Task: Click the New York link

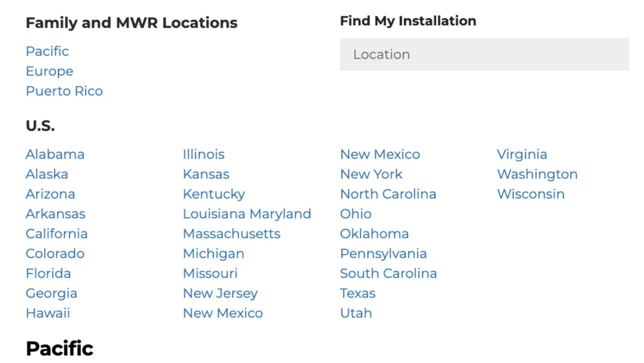Action: pyautogui.click(x=371, y=174)
